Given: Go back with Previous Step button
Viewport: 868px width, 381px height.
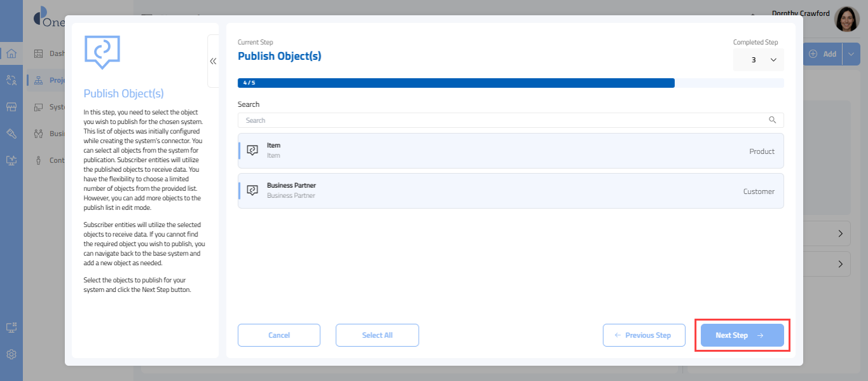Looking at the screenshot, I should click(x=644, y=335).
